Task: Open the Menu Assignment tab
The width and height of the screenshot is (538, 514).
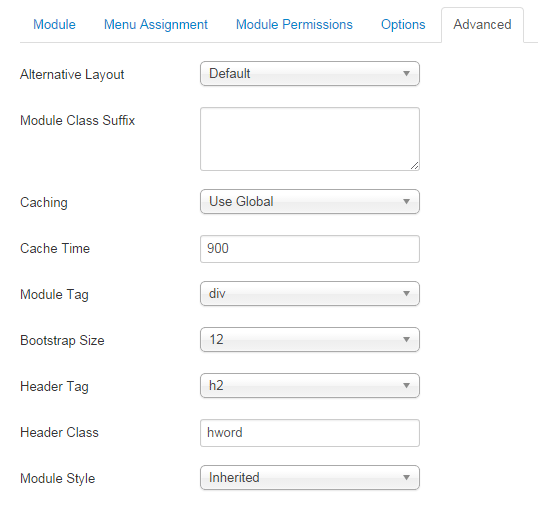Action: [x=156, y=25]
